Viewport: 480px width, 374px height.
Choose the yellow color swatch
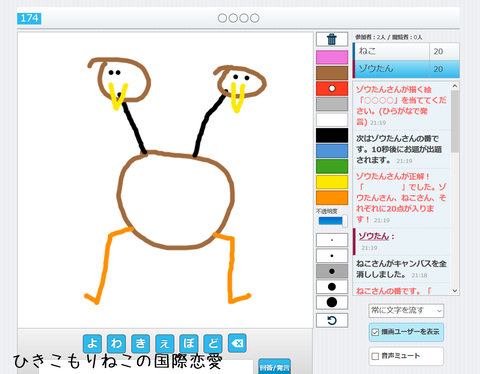click(332, 182)
